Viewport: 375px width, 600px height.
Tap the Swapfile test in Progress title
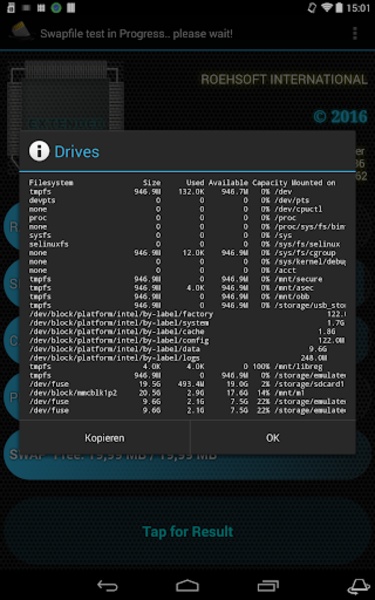click(137, 34)
